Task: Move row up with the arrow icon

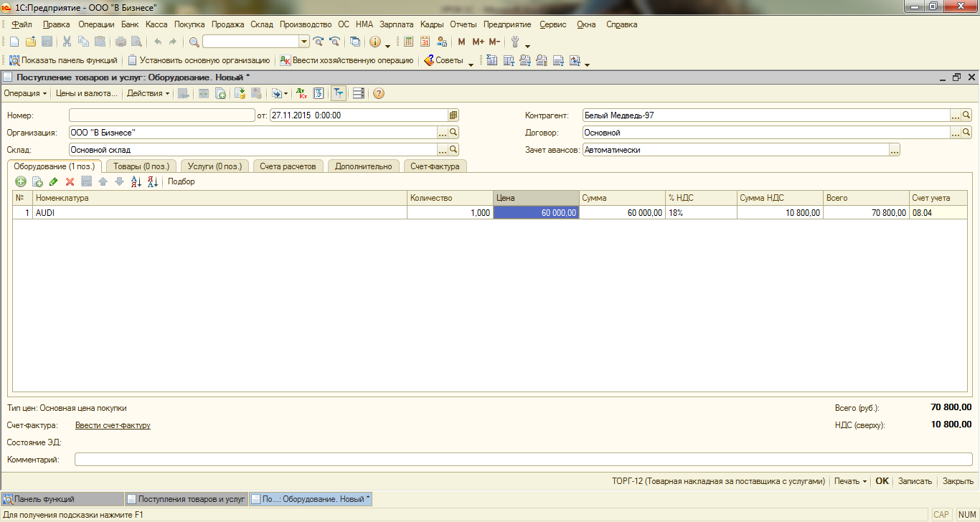Action: pyautogui.click(x=103, y=182)
